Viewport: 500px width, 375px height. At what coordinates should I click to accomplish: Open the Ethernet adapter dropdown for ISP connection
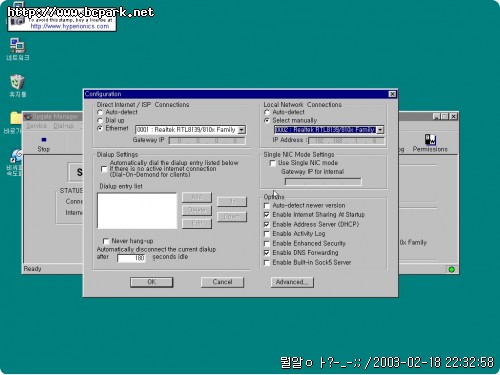click(242, 130)
